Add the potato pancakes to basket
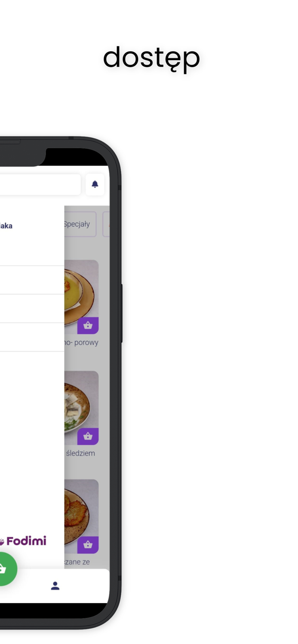The width and height of the screenshot is (298, 644). click(x=88, y=545)
